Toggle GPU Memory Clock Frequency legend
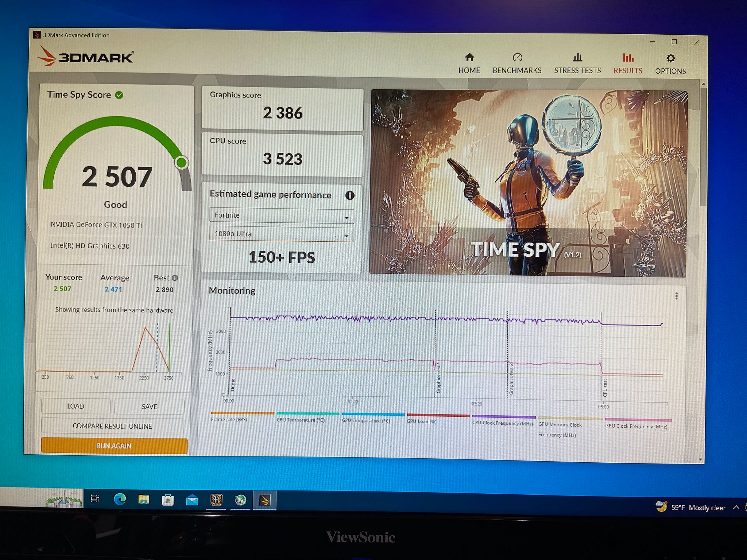The image size is (747, 560). coord(570,427)
